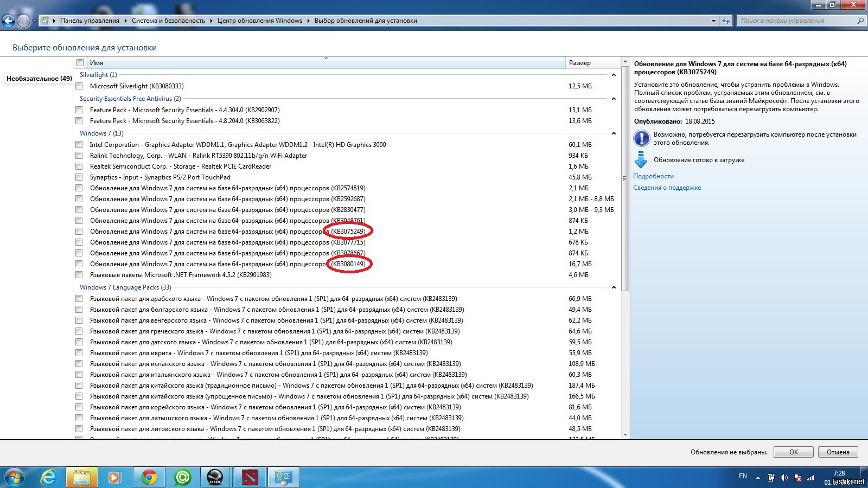Open the Сведения о поддержке link
868x488 pixels.
click(667, 188)
